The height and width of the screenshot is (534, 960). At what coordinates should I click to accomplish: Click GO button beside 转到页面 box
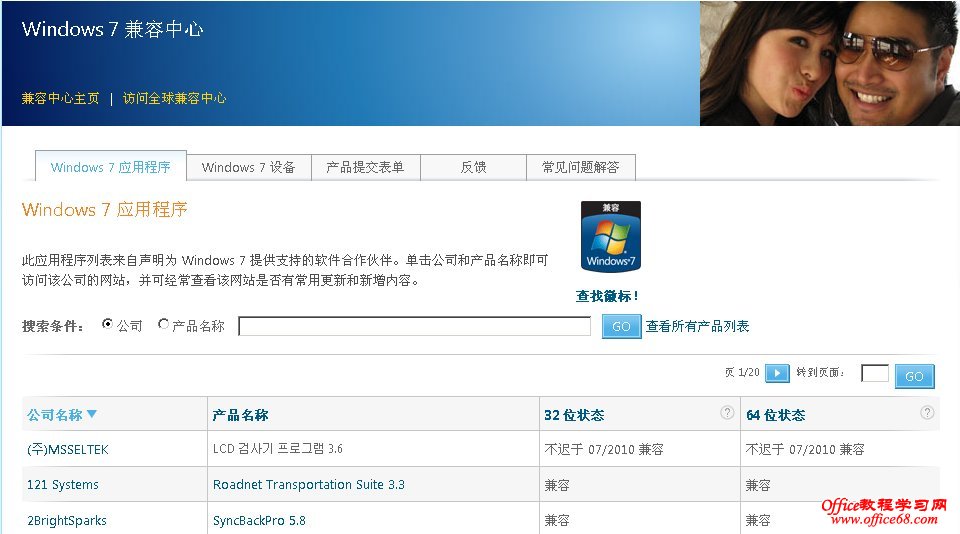[x=915, y=376]
